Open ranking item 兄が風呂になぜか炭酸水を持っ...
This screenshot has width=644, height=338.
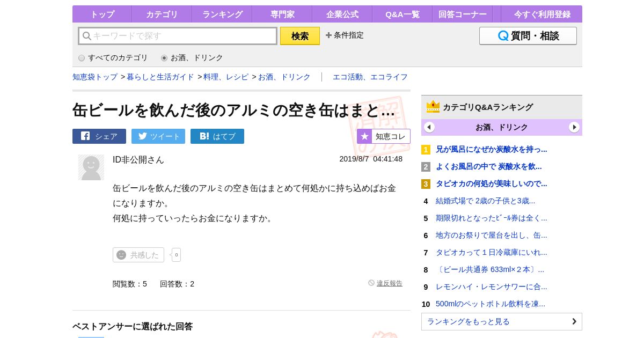tap(492, 149)
